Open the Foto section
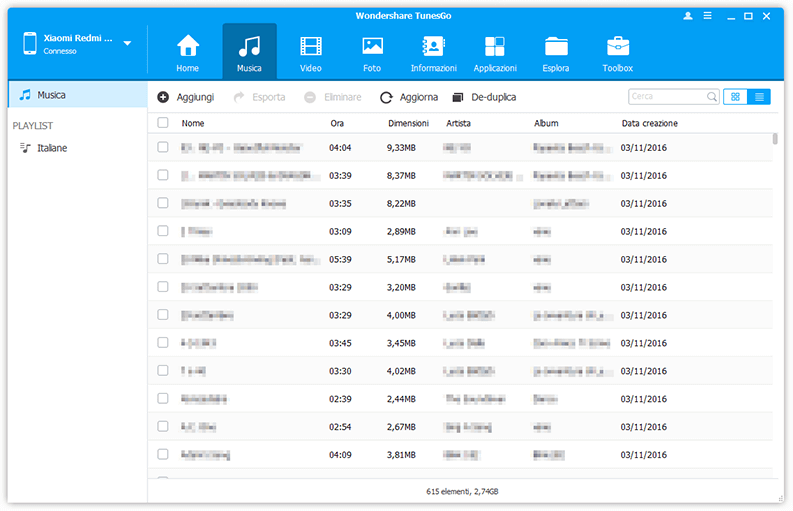Image resolution: width=793 pixels, height=511 pixels. coord(372,53)
